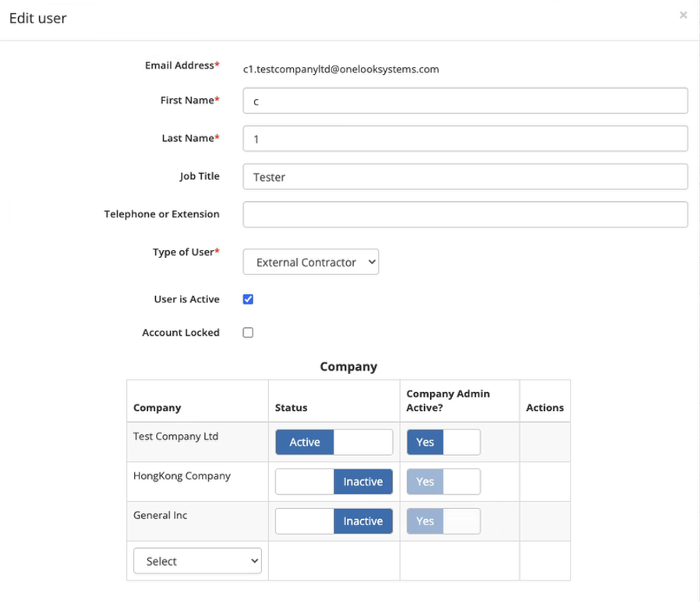
Task: Uncheck the User is Active checkbox
Action: pyautogui.click(x=248, y=299)
